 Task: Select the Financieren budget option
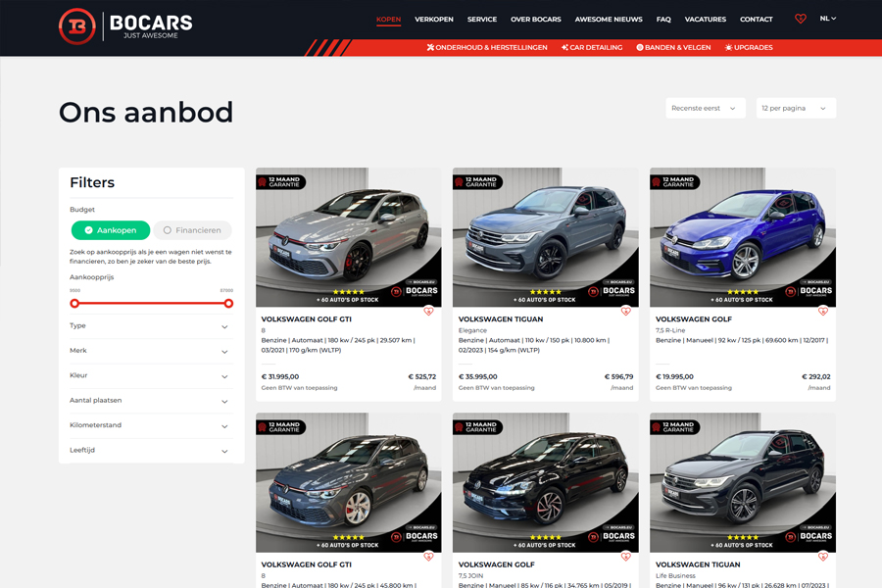(192, 230)
